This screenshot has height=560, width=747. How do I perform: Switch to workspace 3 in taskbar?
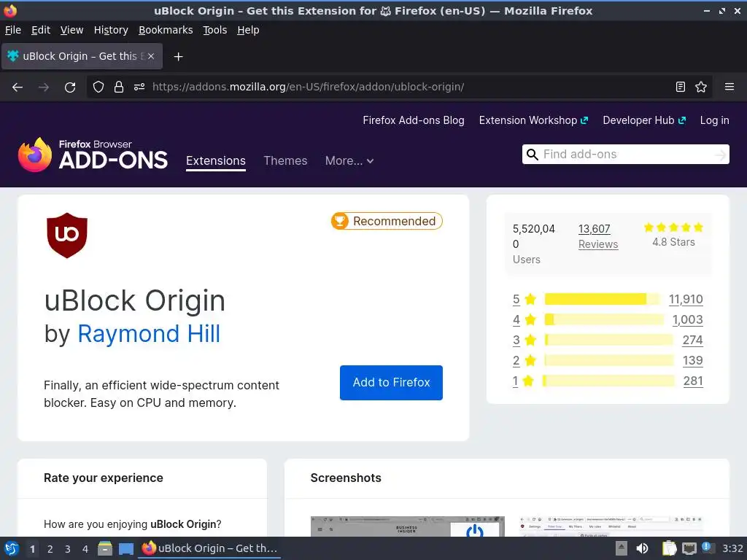[x=68, y=549]
